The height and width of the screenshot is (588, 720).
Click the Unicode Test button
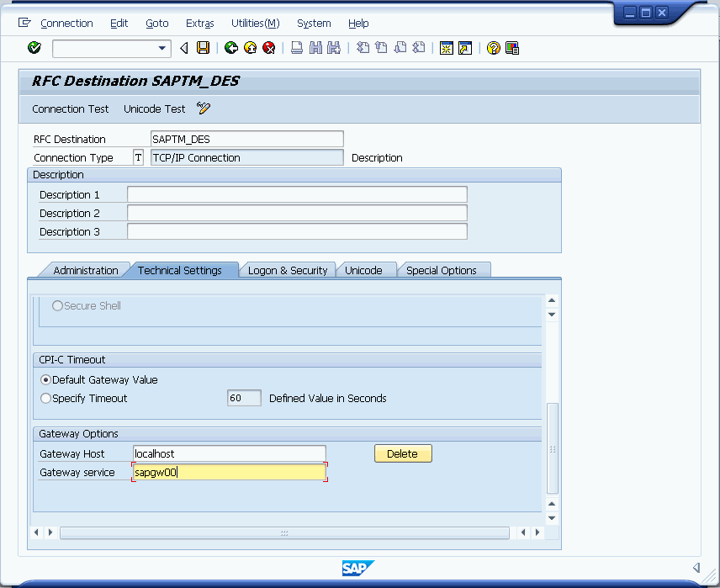[x=154, y=109]
